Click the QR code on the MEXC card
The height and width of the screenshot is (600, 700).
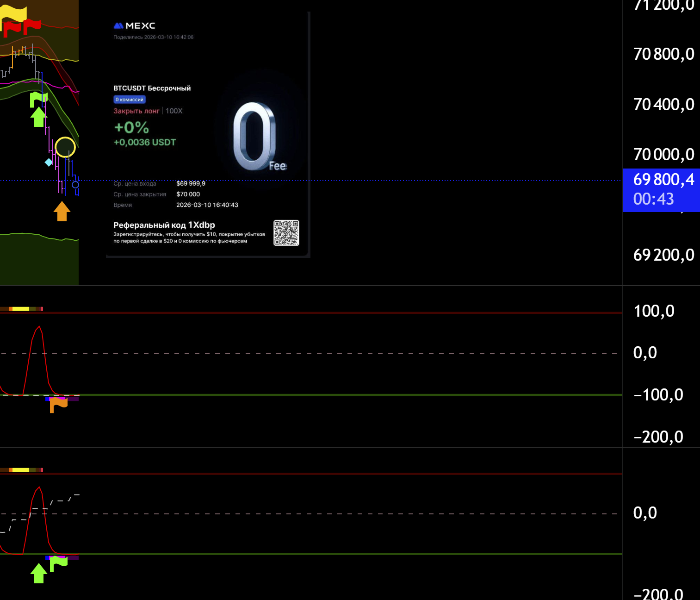(286, 232)
